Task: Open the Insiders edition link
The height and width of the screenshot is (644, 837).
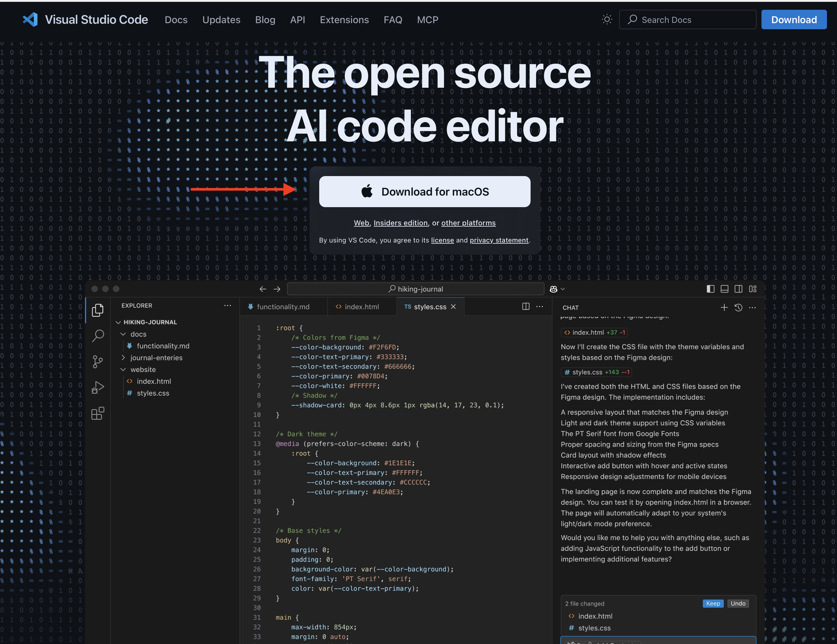Action: click(x=401, y=223)
